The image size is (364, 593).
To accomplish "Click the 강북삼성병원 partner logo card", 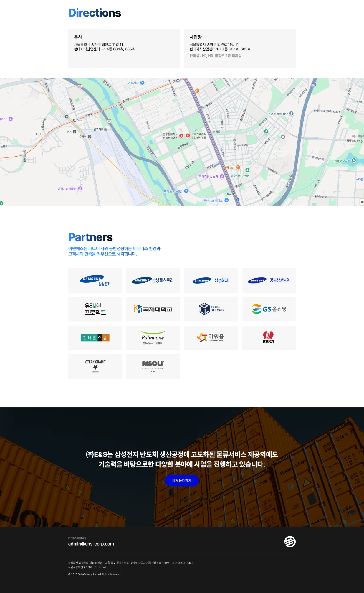I will [269, 280].
